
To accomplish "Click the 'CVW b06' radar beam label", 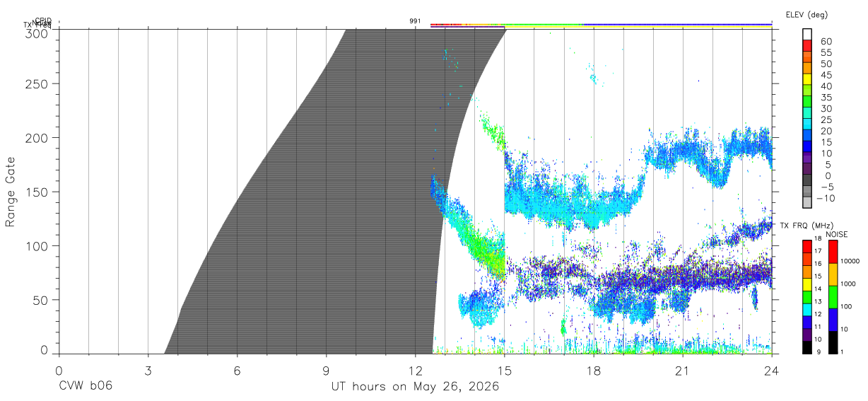I will click(x=86, y=387).
